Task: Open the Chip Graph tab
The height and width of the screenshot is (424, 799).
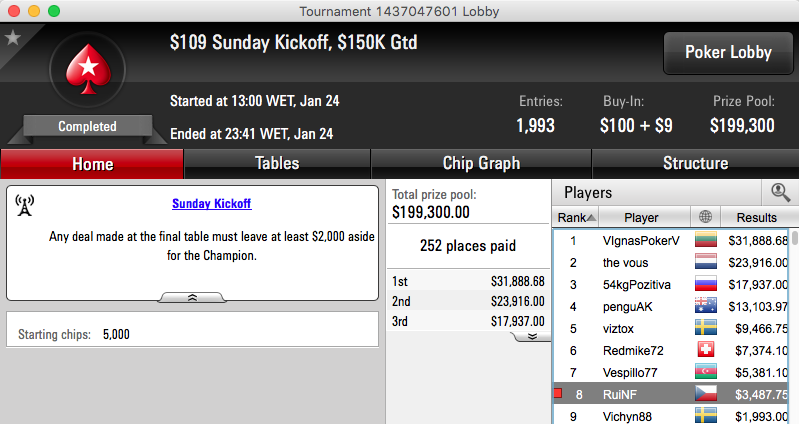Action: (481, 164)
